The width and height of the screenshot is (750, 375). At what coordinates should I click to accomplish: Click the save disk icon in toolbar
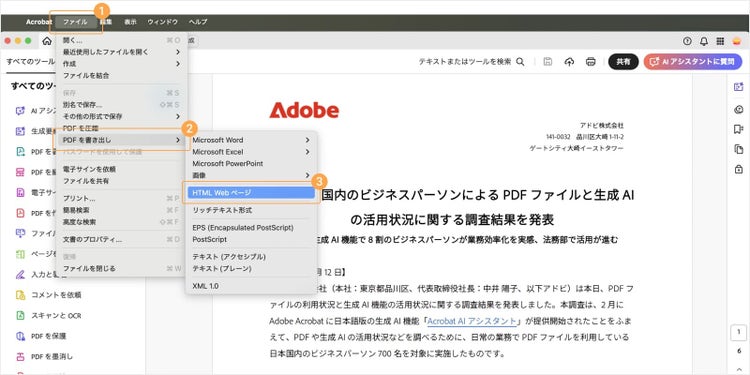click(x=548, y=62)
